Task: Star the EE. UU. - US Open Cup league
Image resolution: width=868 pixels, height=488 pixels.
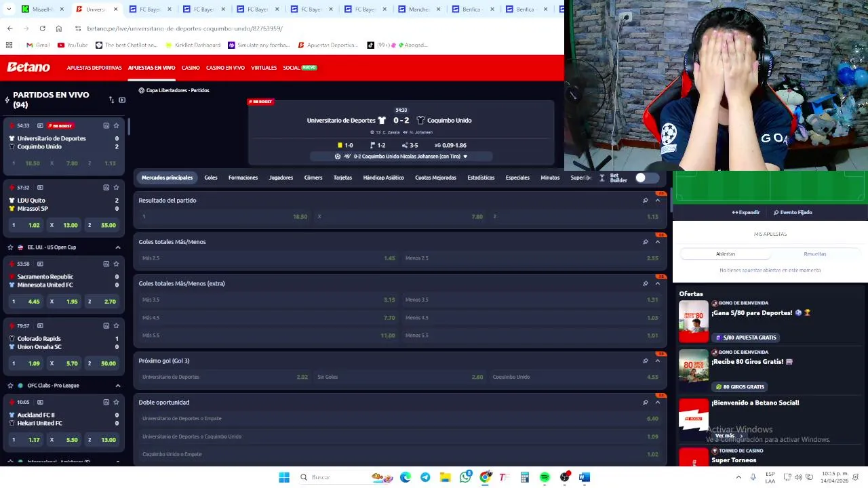Action: coord(10,247)
